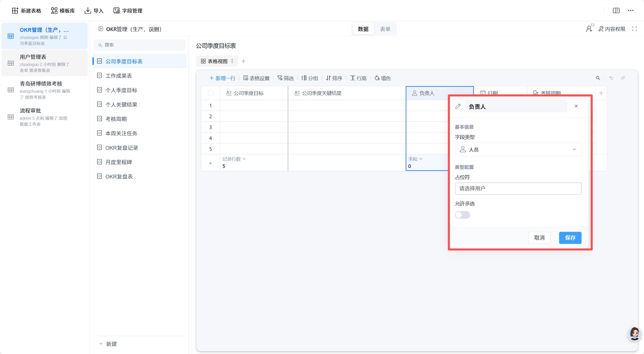The image size is (644, 354).
Task: Click row number 3 in the table
Action: click(211, 127)
